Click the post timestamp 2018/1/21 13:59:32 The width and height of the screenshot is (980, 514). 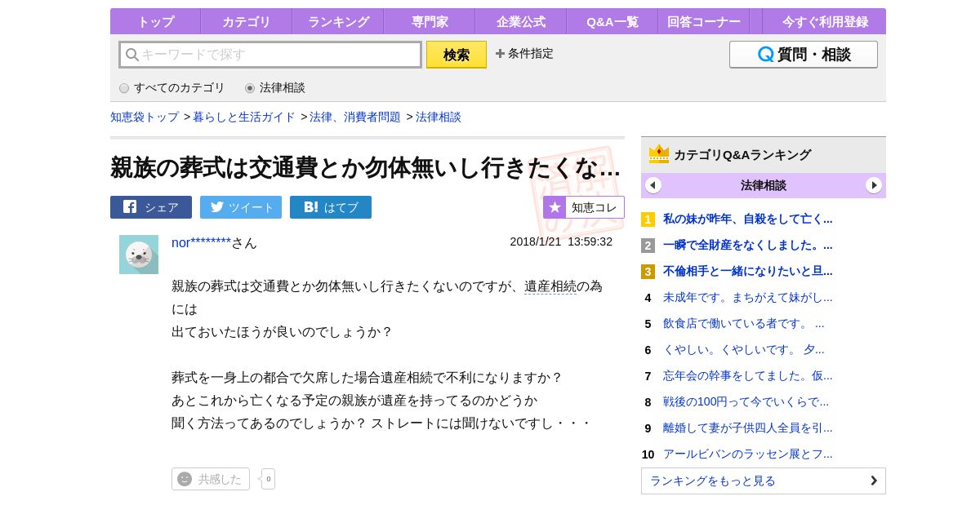[561, 241]
